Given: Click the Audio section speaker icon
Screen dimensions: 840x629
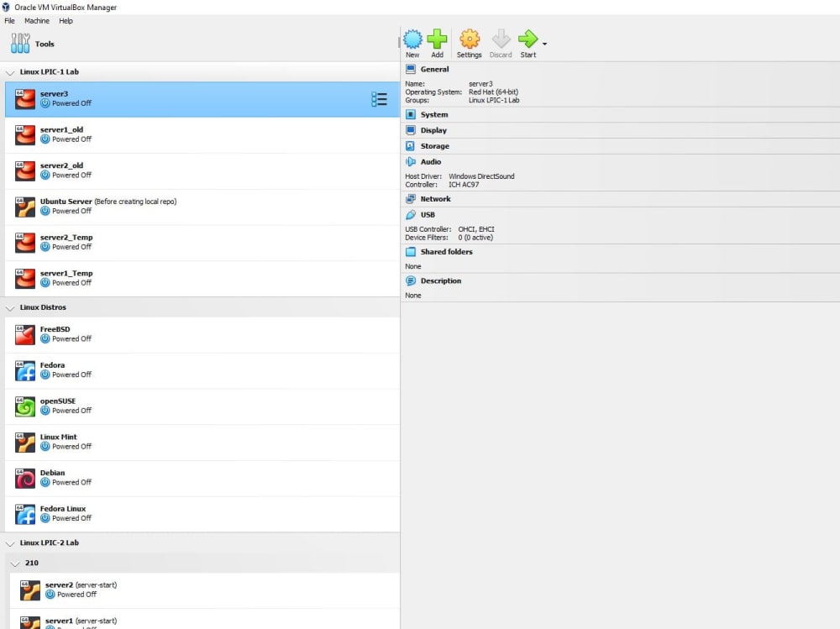Looking at the screenshot, I should (411, 161).
